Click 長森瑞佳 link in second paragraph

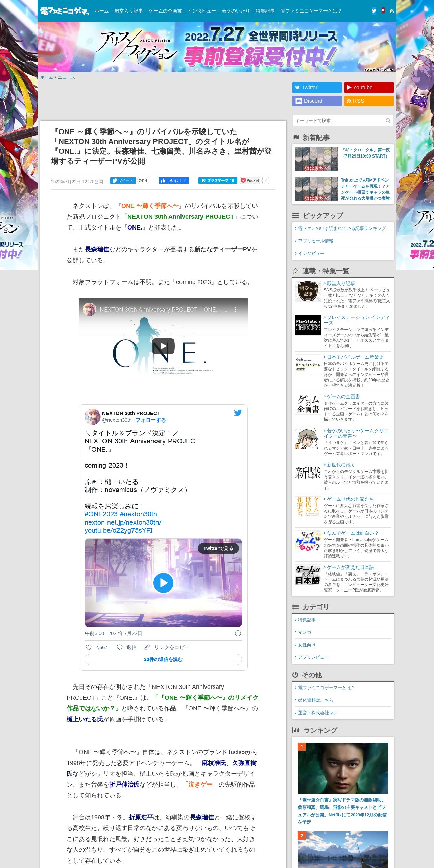point(97,249)
